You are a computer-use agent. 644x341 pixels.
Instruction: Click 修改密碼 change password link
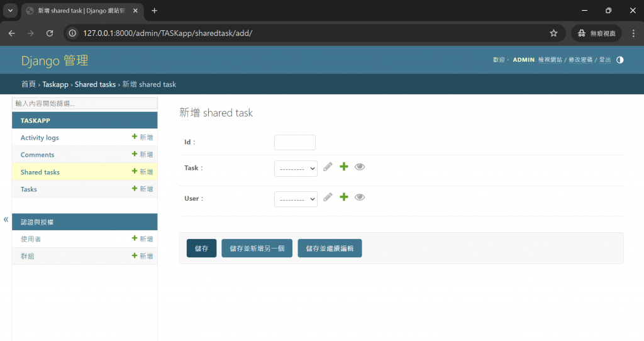pos(580,60)
